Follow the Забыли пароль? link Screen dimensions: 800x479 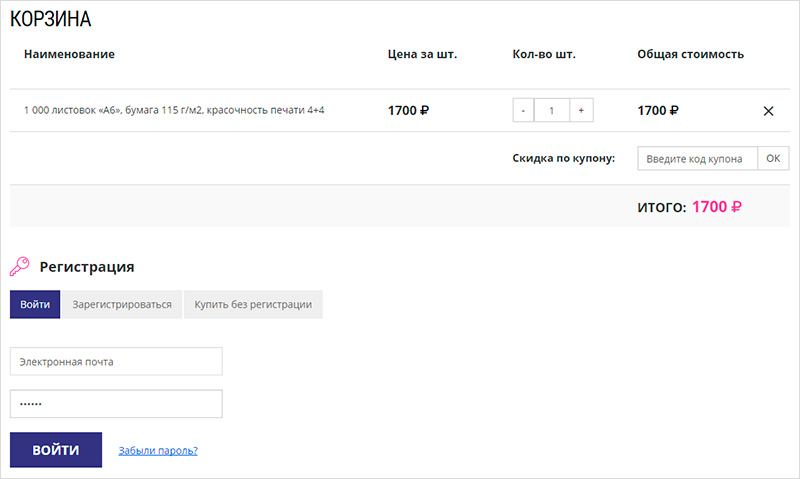click(158, 451)
